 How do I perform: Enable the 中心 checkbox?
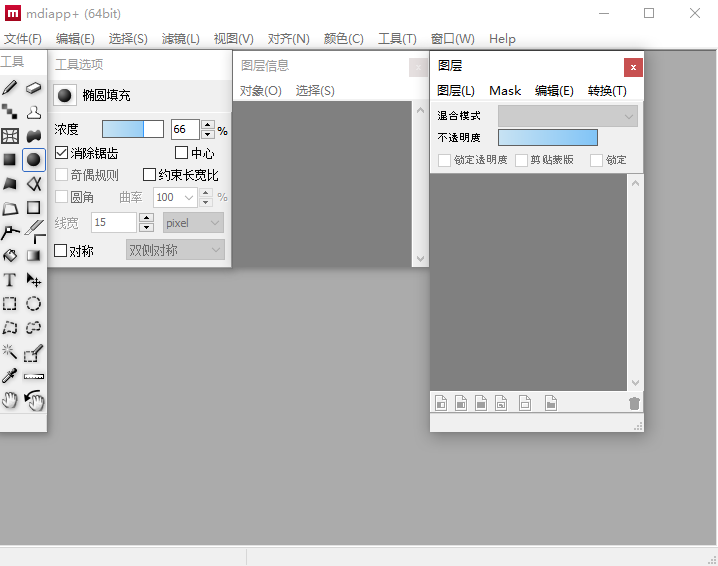[x=181, y=152]
